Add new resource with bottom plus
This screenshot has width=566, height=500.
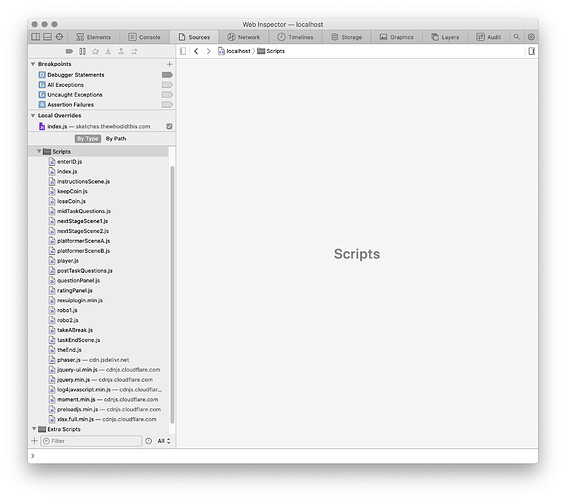pos(34,441)
